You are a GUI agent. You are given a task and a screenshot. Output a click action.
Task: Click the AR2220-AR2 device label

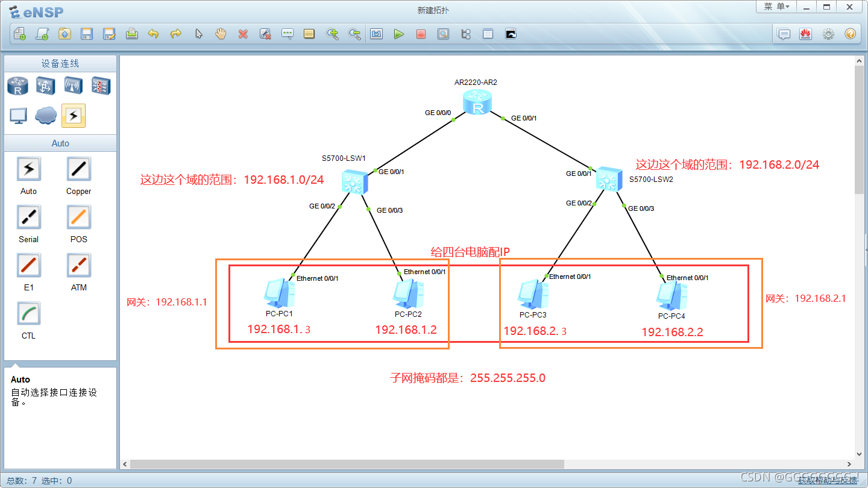pos(476,83)
